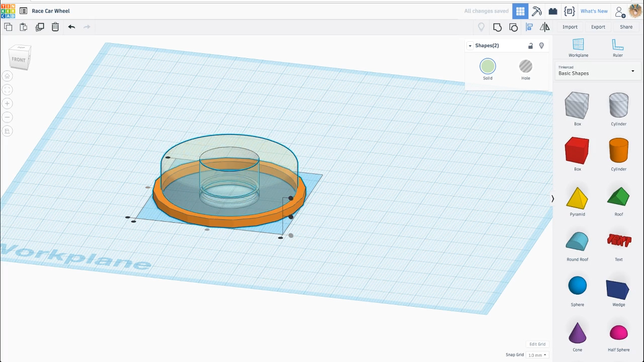Hide the selected shapes
Screen dimensions: 644x362
tap(541, 46)
